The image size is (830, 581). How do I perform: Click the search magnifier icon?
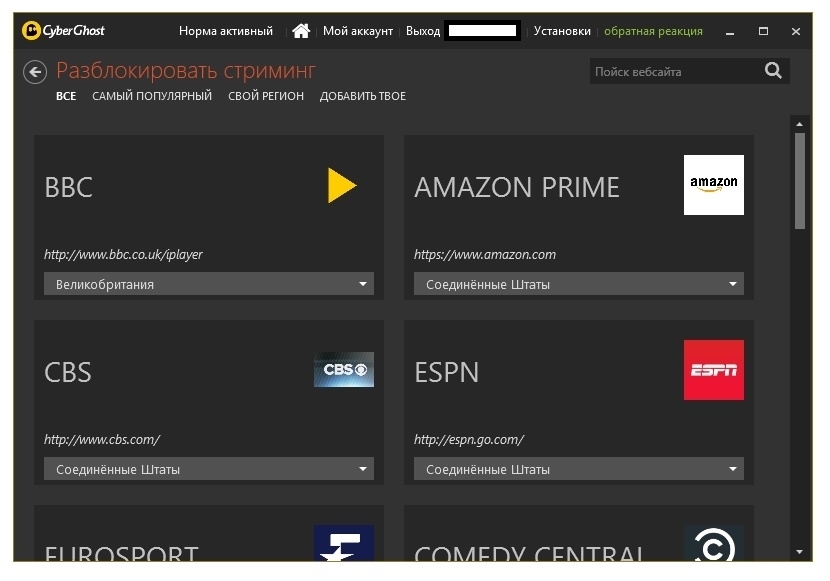773,70
